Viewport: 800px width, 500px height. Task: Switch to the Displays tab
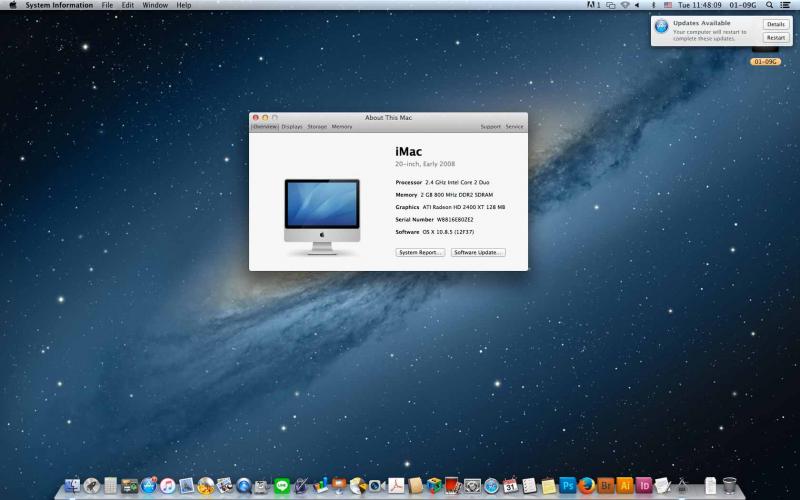point(292,127)
